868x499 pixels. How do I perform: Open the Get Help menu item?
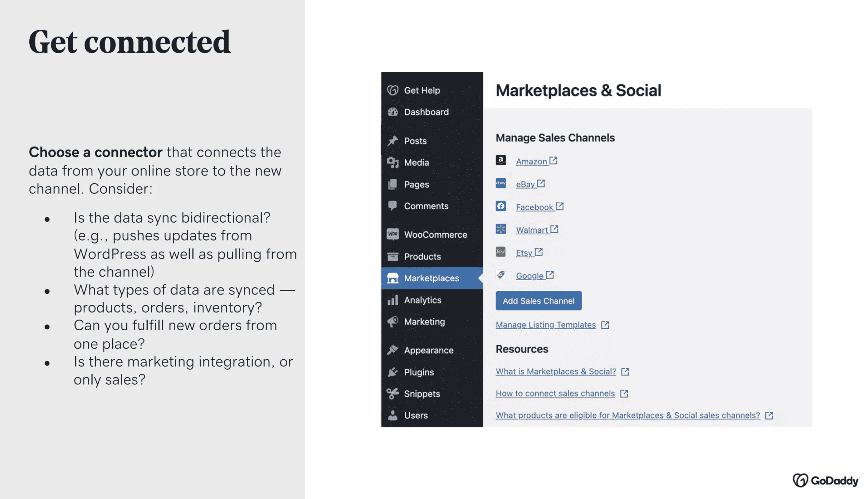(432, 90)
